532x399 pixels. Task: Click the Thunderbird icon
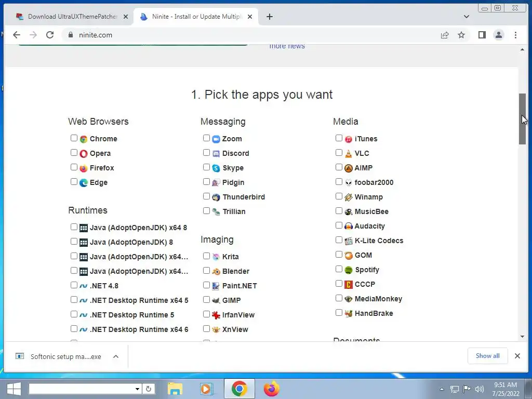[x=216, y=197]
